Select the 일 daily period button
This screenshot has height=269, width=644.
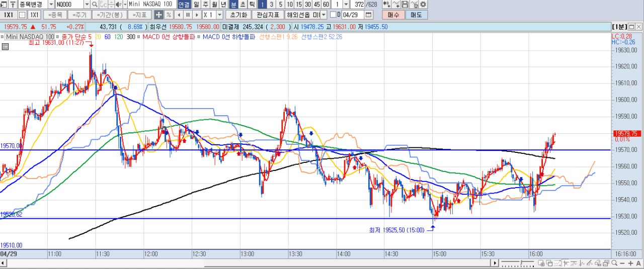click(196, 5)
